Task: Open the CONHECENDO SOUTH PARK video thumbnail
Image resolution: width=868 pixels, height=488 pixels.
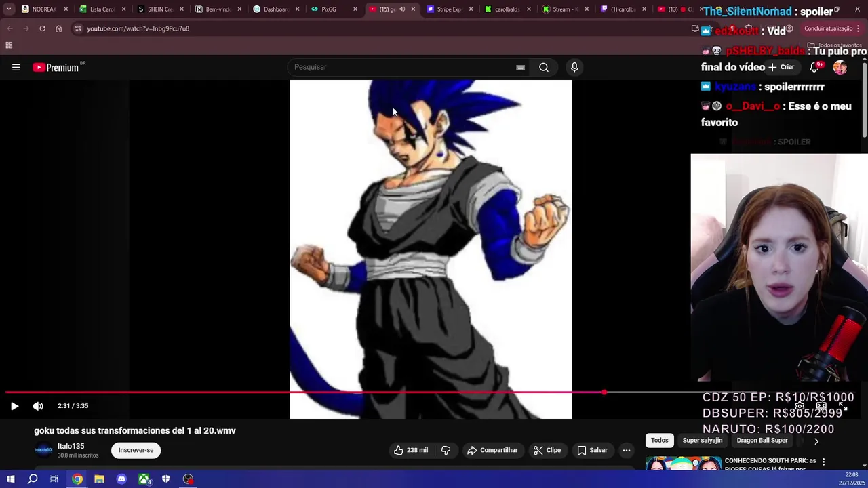Action: click(683, 464)
